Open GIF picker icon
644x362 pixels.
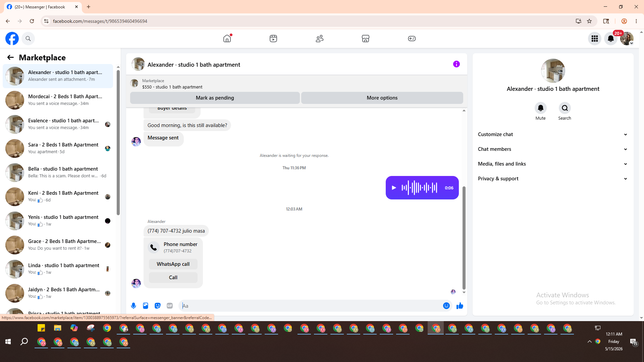click(x=170, y=306)
